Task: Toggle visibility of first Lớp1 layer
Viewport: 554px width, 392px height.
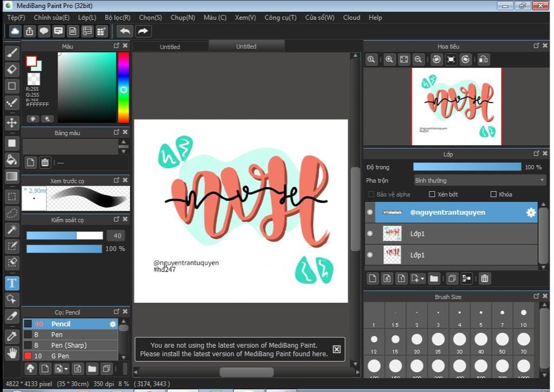Action: [x=370, y=234]
